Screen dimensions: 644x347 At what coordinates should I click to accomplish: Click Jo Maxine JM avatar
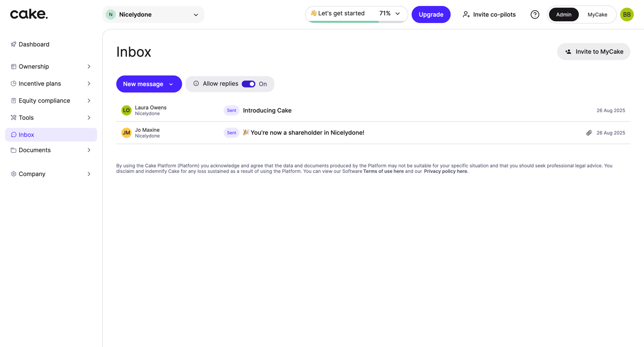point(126,133)
